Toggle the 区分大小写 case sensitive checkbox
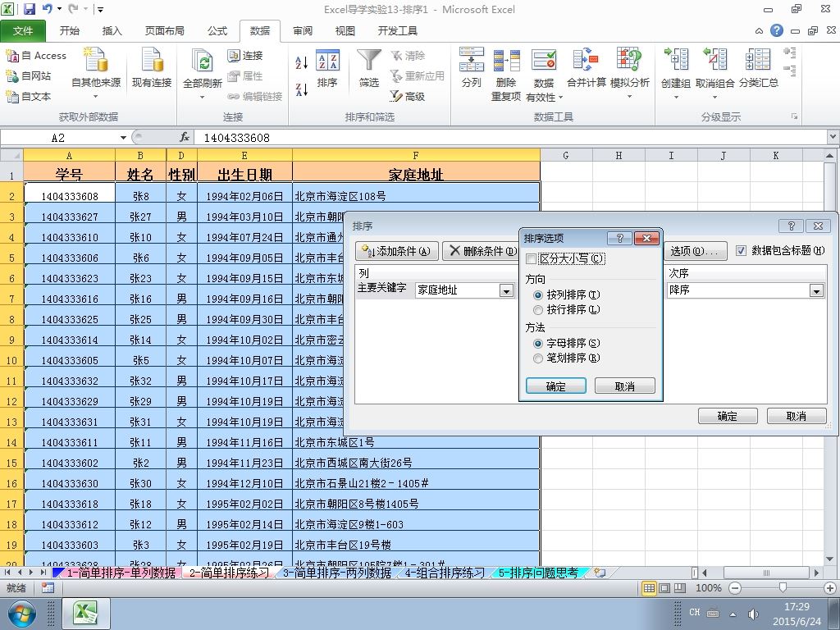 (x=532, y=258)
